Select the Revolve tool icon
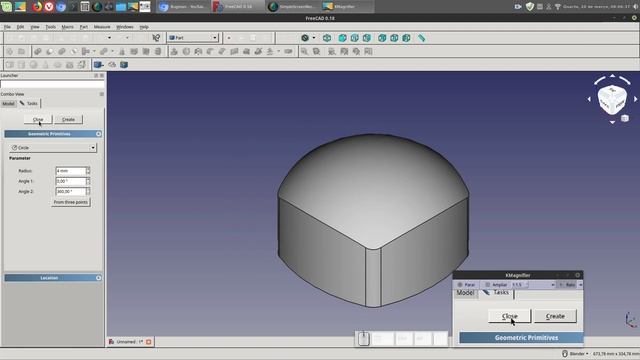Screen dimensions: 640x360 (x=186, y=51)
